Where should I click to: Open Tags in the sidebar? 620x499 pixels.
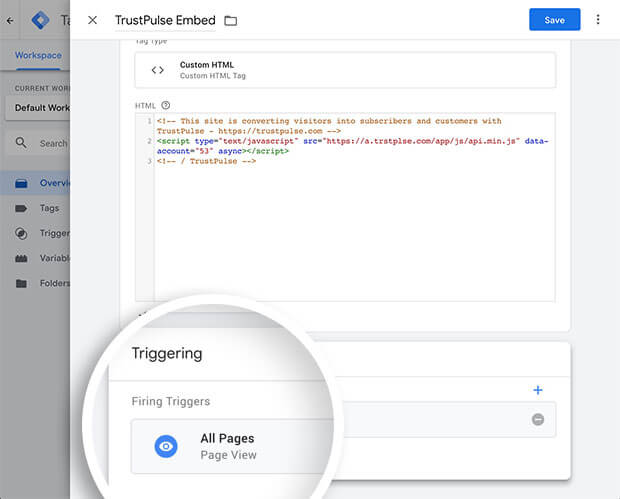(x=35, y=208)
